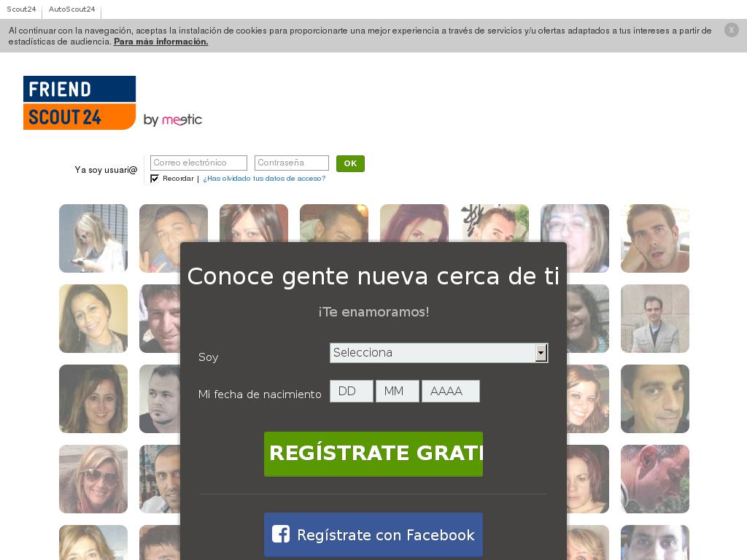This screenshot has height=560, width=747.
Task: Click the FriendScout24 logo
Action: [x=80, y=102]
